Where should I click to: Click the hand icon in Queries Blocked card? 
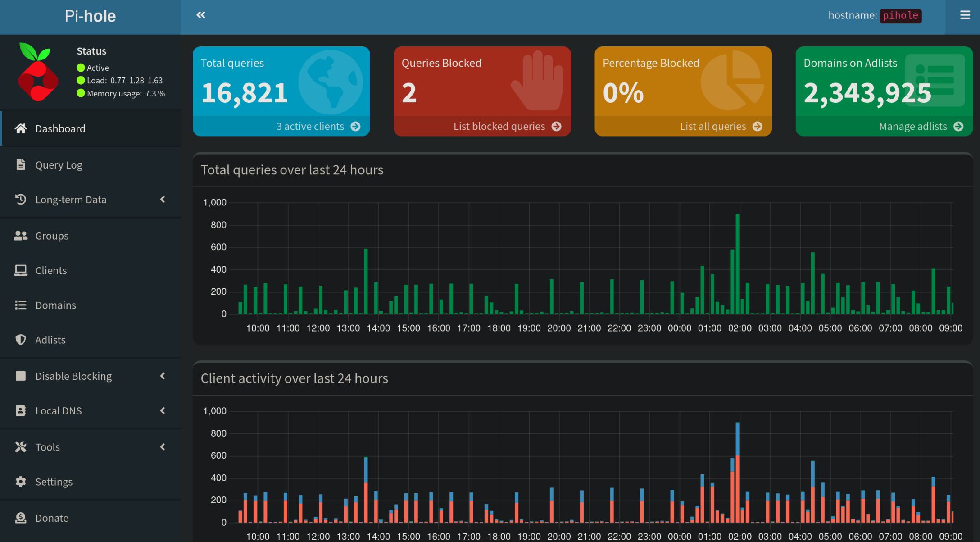pos(537,80)
